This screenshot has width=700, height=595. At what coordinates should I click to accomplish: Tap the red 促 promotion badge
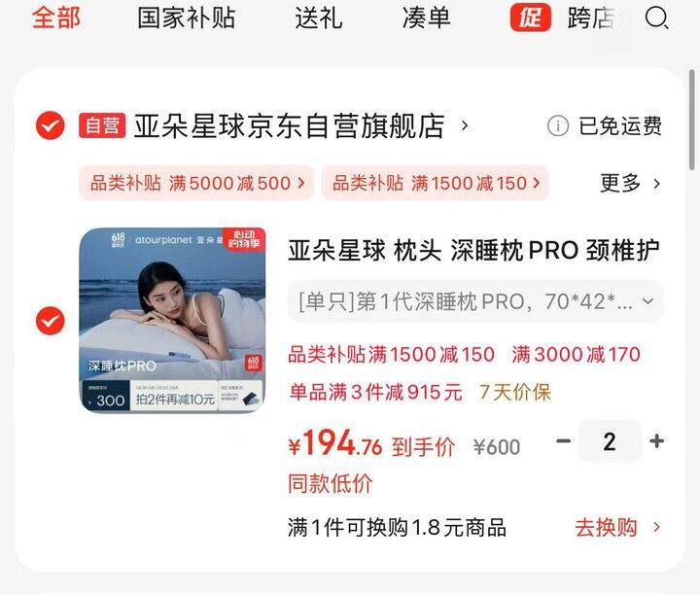(531, 17)
